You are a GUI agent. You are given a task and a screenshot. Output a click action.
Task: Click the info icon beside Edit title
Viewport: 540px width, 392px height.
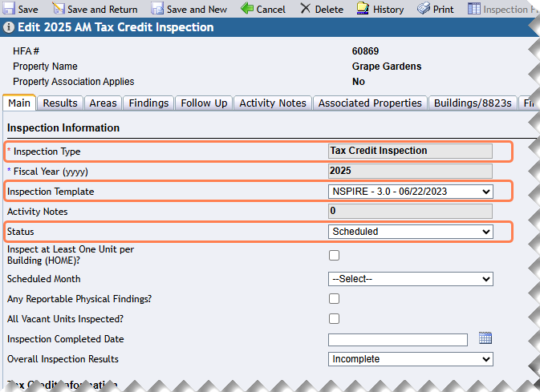click(x=9, y=27)
